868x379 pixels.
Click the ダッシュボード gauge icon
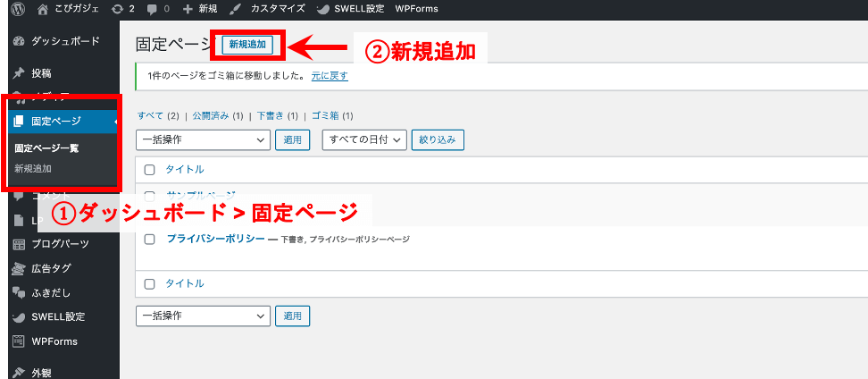(x=19, y=40)
